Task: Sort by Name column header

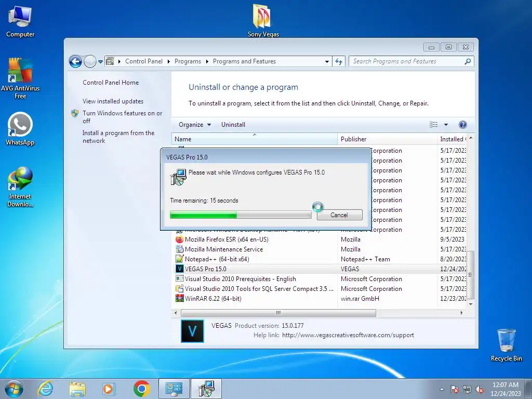Action: tap(255, 139)
